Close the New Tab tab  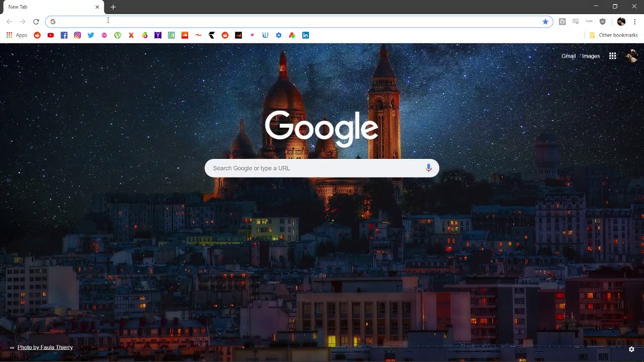(97, 7)
